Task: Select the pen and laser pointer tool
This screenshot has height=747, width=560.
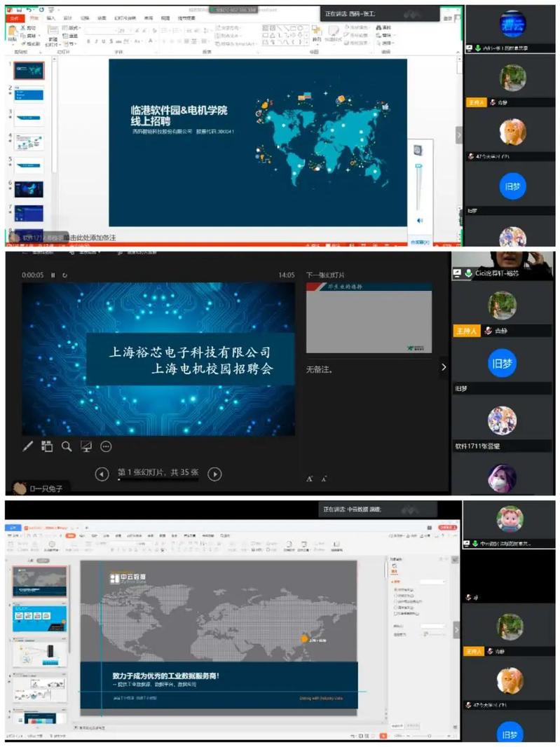Action: [x=28, y=446]
